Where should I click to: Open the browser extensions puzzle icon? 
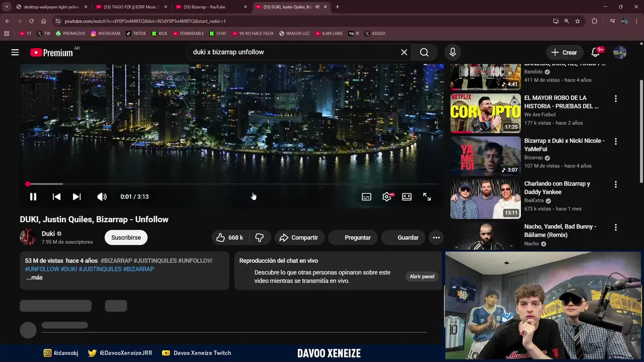coord(595,21)
